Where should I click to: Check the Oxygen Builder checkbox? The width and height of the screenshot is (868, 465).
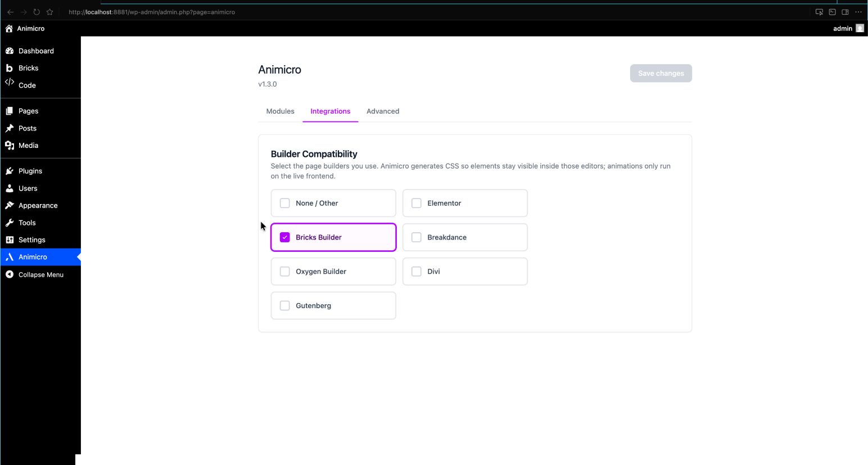[x=285, y=272]
